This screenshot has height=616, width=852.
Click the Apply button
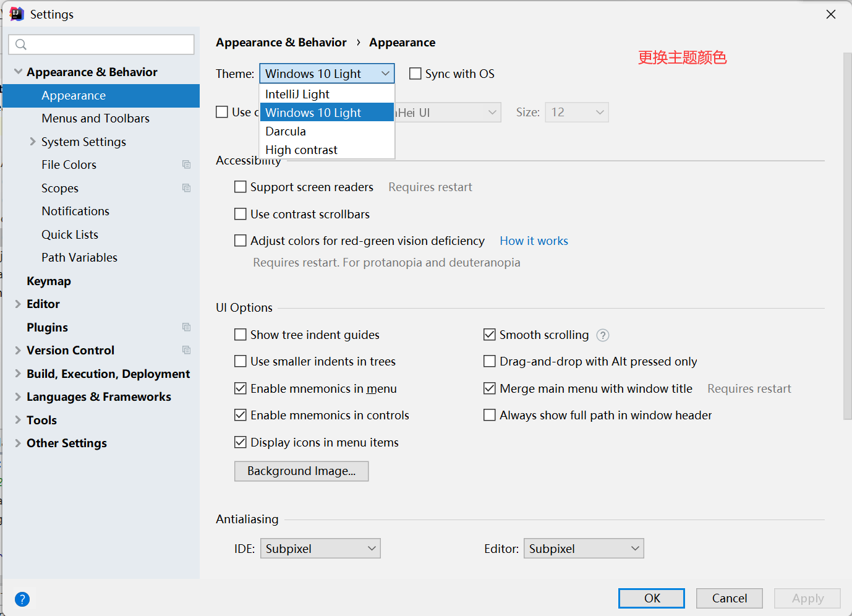point(807,598)
